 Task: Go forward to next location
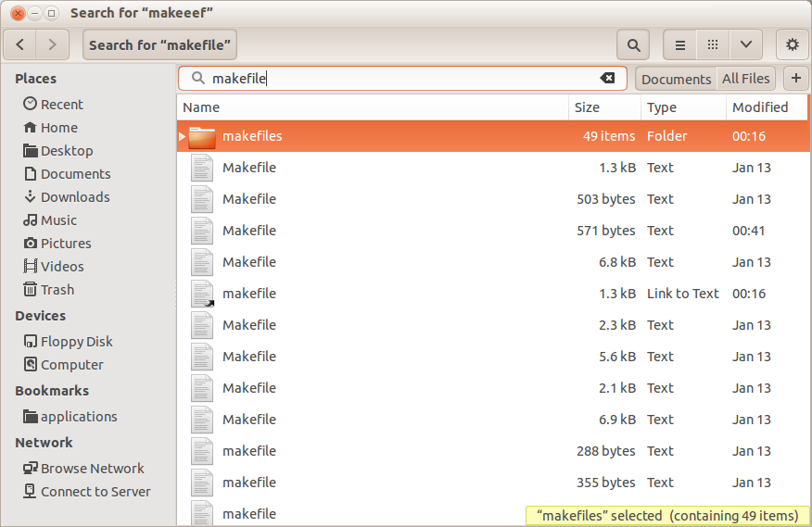point(52,44)
